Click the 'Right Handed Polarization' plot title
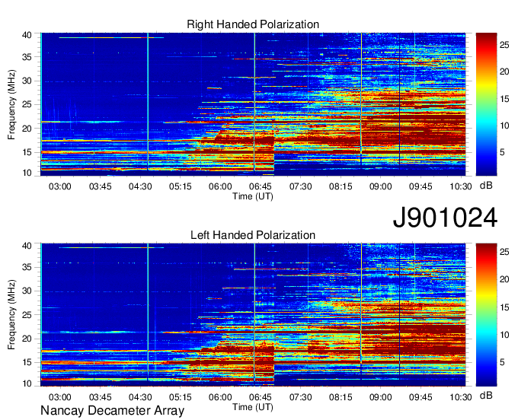This screenshot has height=420, width=518. tap(253, 24)
